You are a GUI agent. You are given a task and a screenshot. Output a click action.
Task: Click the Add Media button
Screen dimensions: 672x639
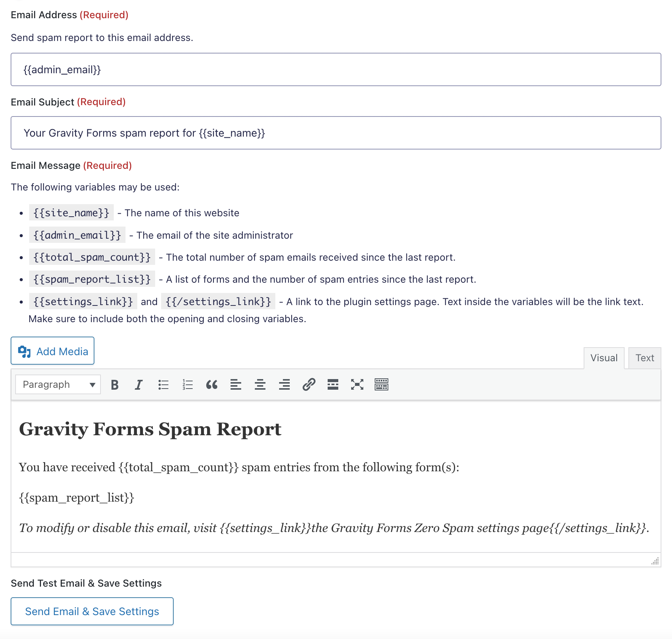(x=53, y=351)
